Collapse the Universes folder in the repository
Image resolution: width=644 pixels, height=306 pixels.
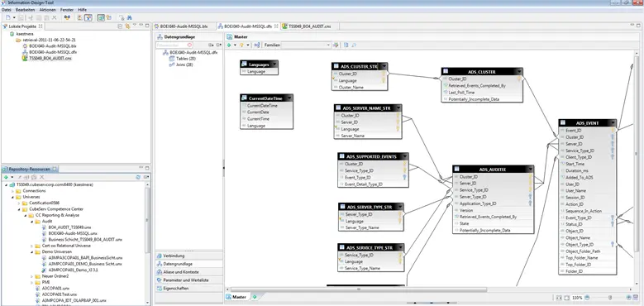tap(12, 197)
